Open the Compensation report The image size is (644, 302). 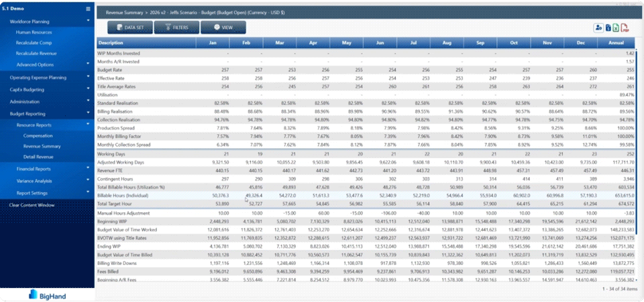pyautogui.click(x=38, y=136)
